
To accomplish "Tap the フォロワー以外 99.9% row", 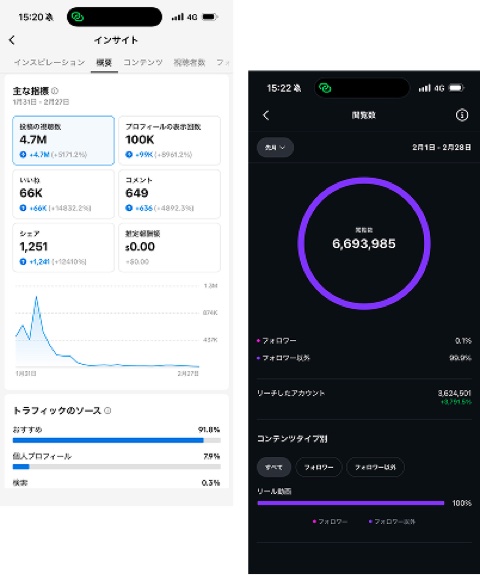I will point(364,358).
